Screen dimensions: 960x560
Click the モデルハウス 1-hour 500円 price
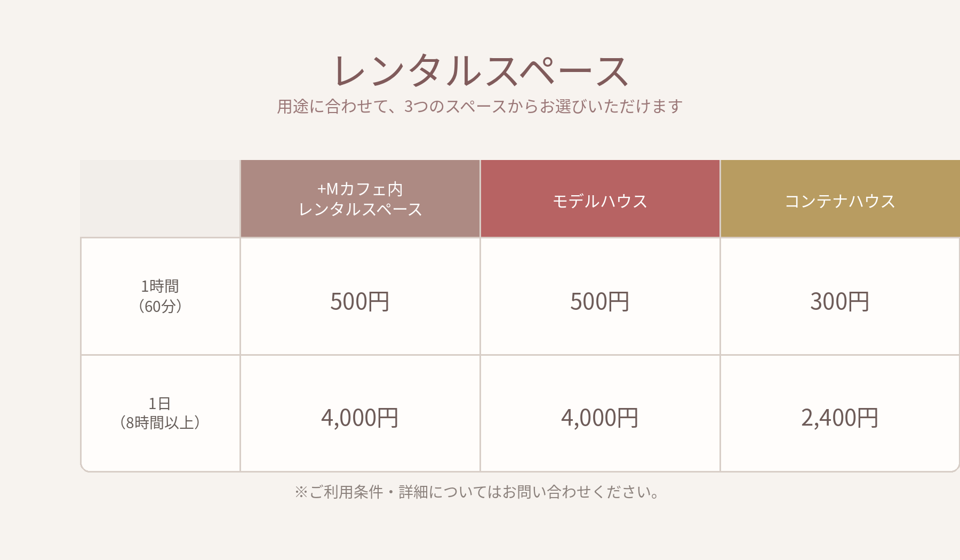pos(600,301)
